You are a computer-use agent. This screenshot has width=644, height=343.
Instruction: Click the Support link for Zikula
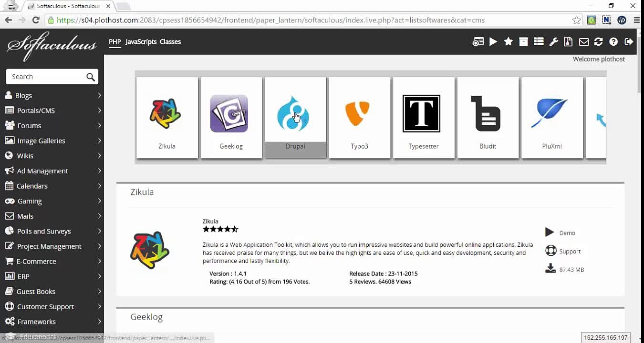[570, 251]
